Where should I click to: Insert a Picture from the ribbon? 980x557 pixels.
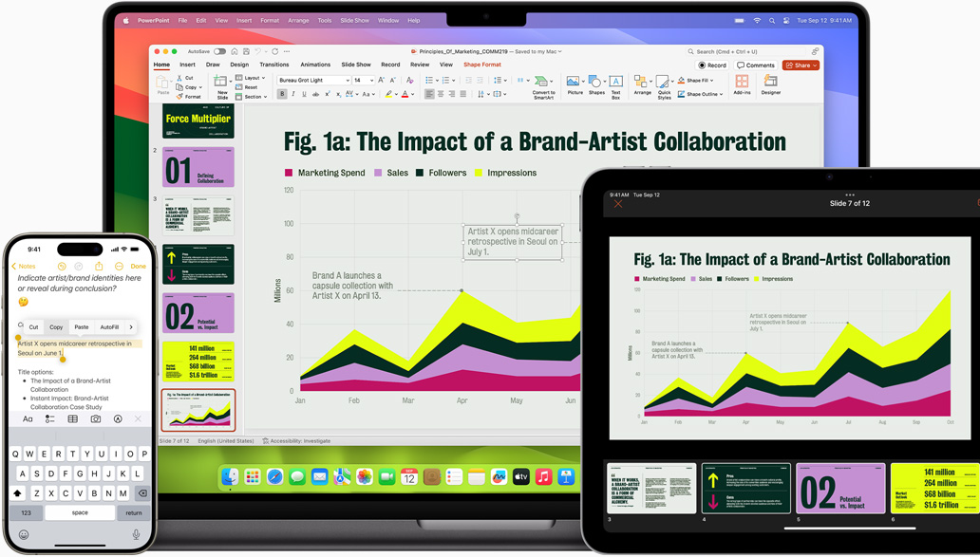575,82
